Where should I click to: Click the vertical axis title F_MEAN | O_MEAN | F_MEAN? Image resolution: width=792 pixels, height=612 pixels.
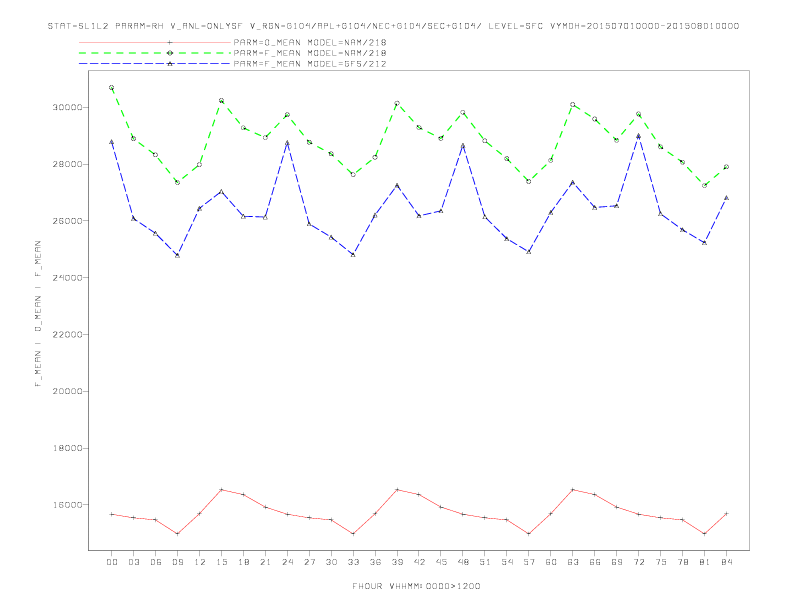point(38,314)
